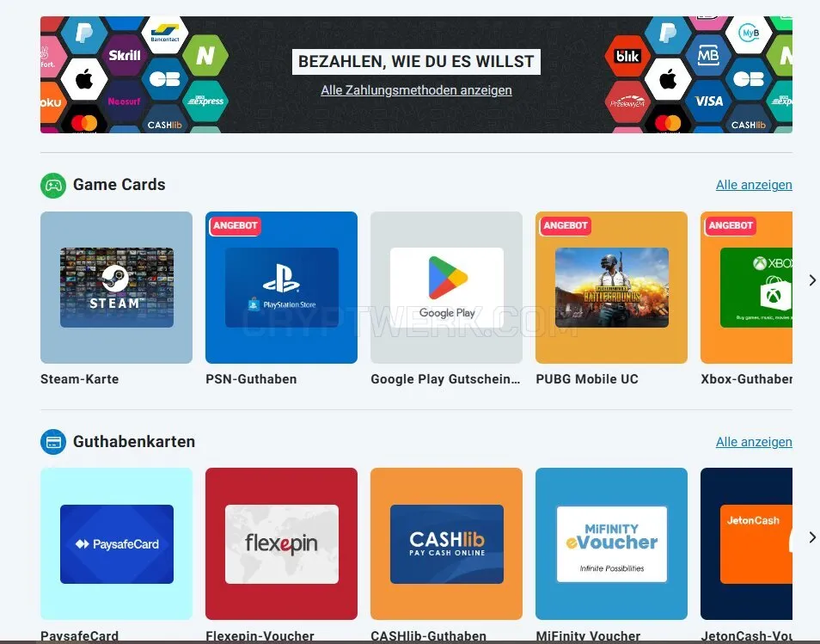This screenshot has height=644, width=820.
Task: Click the MB hexagon logo
Action: (708, 55)
